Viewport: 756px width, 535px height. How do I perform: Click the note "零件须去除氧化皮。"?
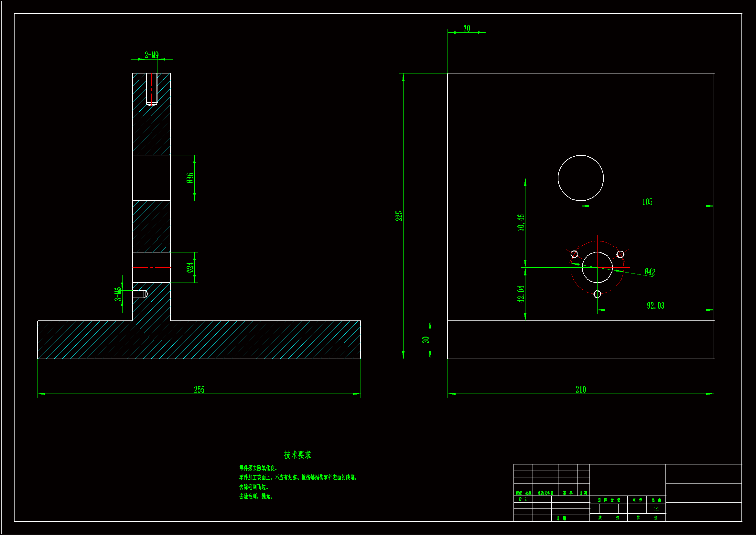point(259,468)
